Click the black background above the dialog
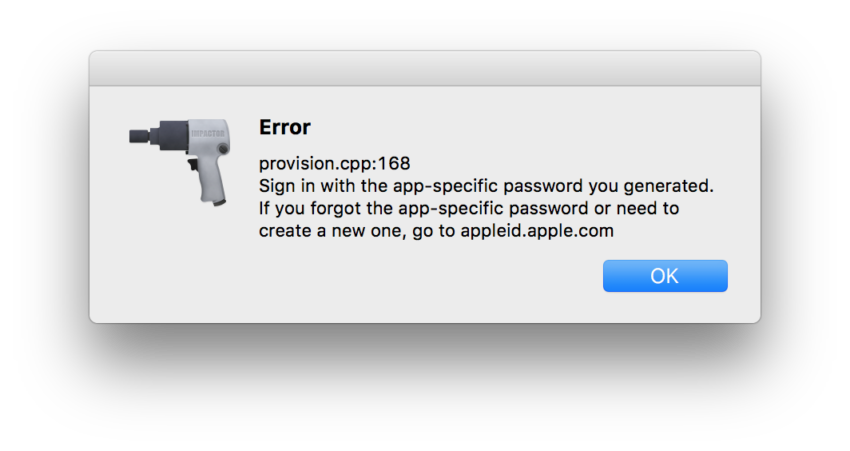 point(425,25)
